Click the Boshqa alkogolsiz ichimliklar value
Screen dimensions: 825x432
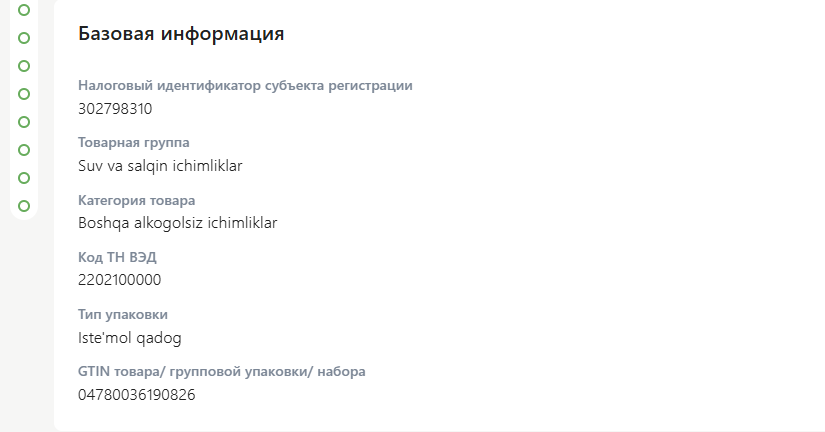click(177, 222)
